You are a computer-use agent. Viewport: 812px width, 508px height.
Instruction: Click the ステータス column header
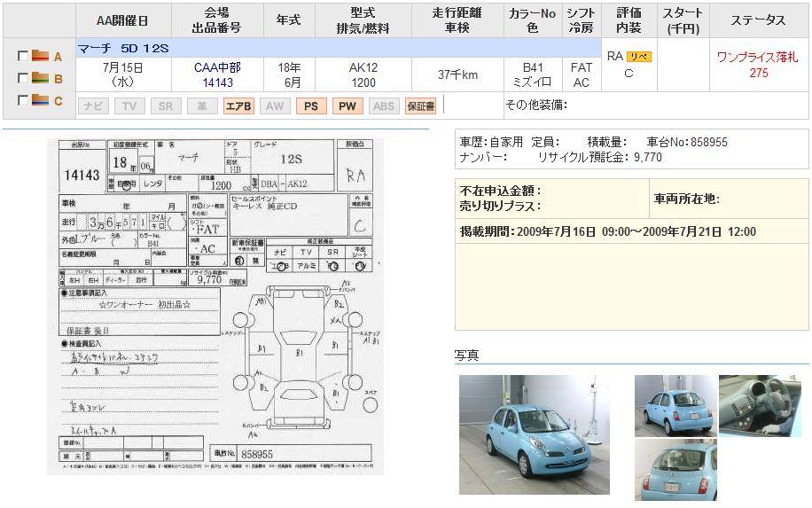click(758, 20)
